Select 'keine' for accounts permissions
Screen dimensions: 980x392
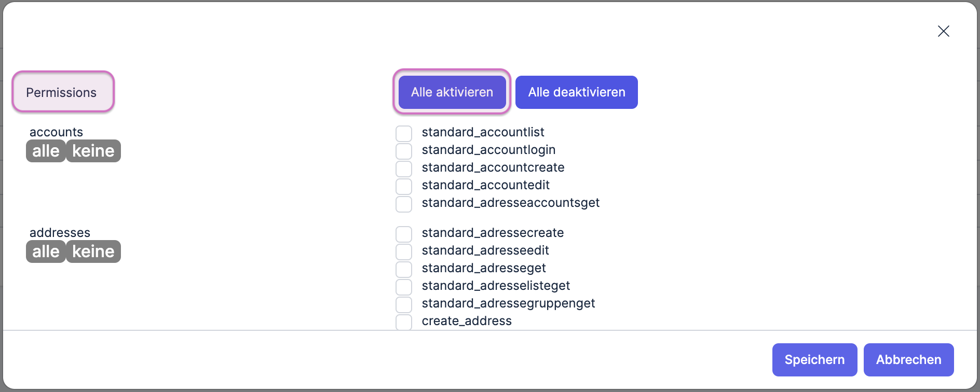point(93,151)
